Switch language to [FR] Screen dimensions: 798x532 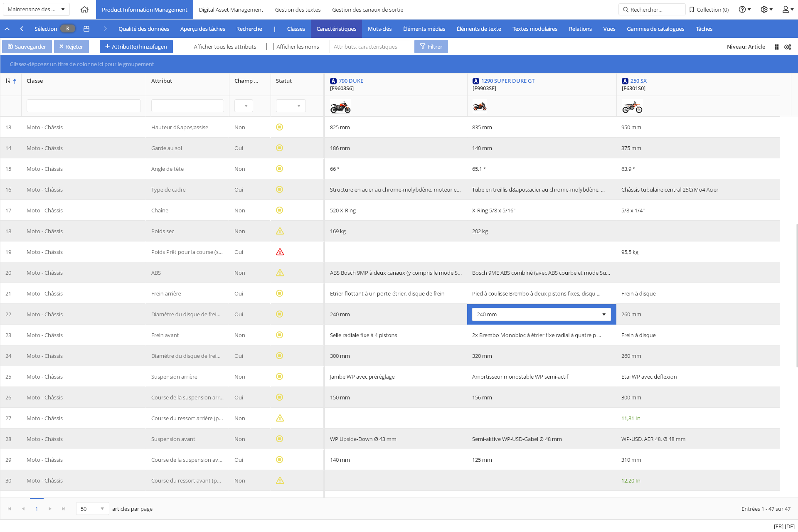pos(778,527)
